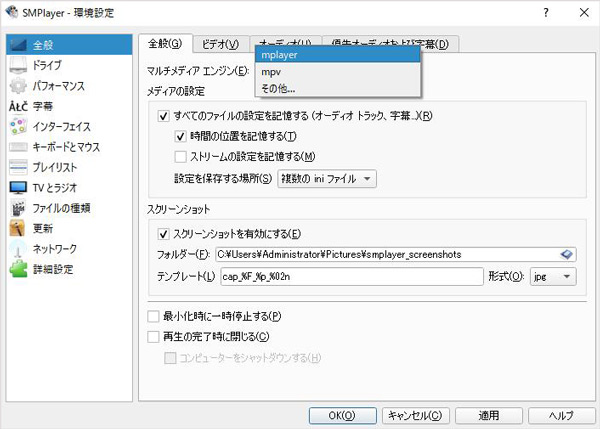Enable 再生の完了時に閉じる checkbox
Viewport: 600px width, 429px height.
(x=153, y=337)
